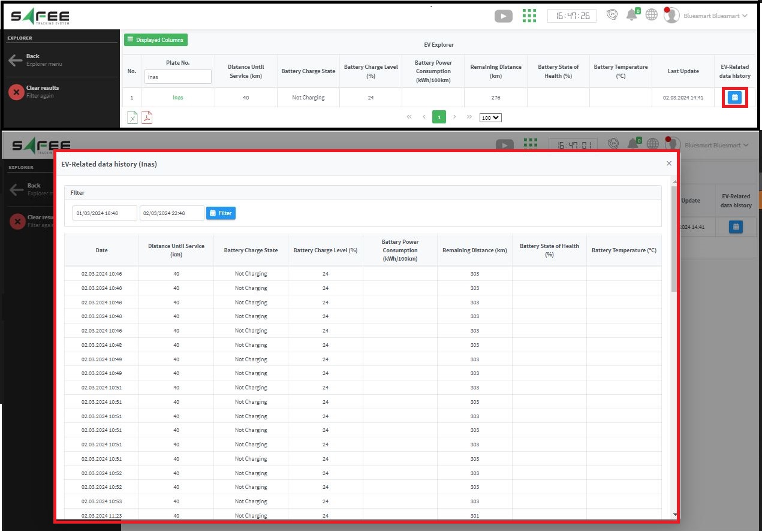Go to the previous results page
Viewport: 762px width, 532px height.
[x=424, y=117]
